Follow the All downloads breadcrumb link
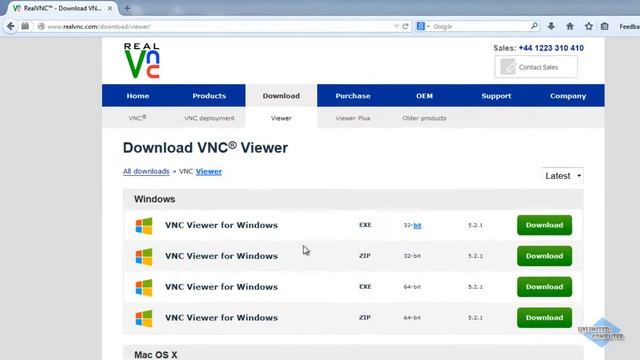Screen dimensions: 640x360 [146, 171]
